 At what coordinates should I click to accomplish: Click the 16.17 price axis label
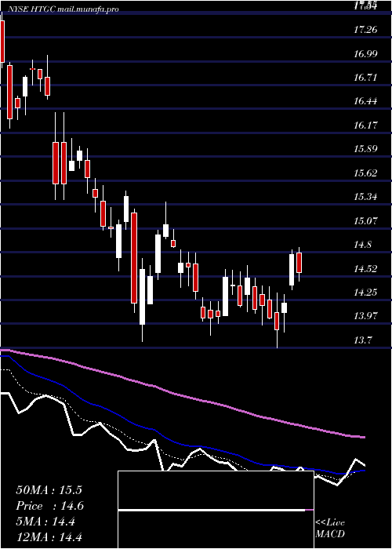tap(365, 125)
